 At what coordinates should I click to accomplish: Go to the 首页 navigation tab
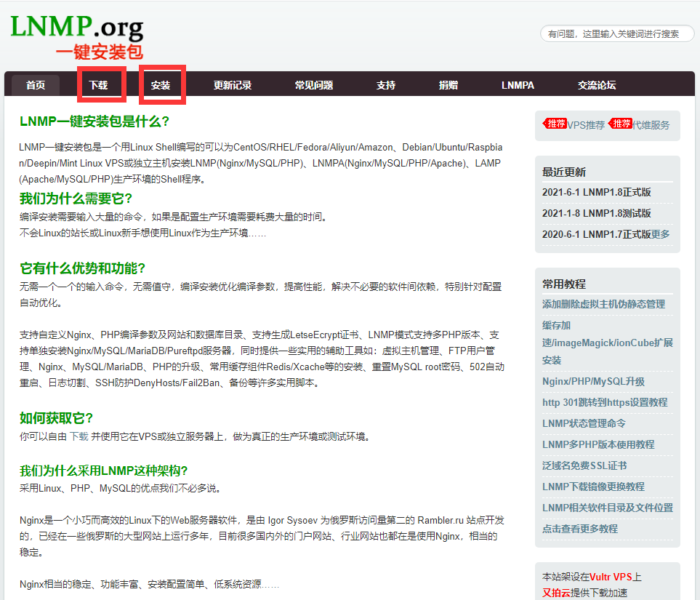coord(36,85)
